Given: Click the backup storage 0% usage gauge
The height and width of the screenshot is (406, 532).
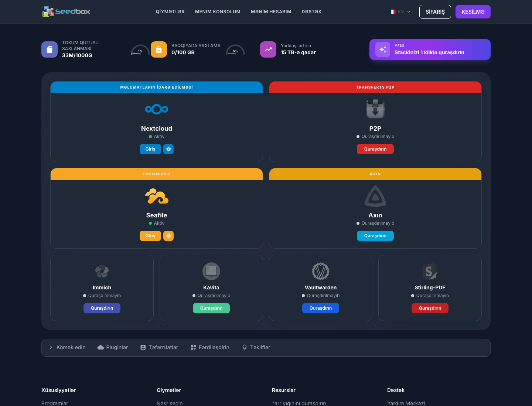Looking at the screenshot, I should [235, 50].
